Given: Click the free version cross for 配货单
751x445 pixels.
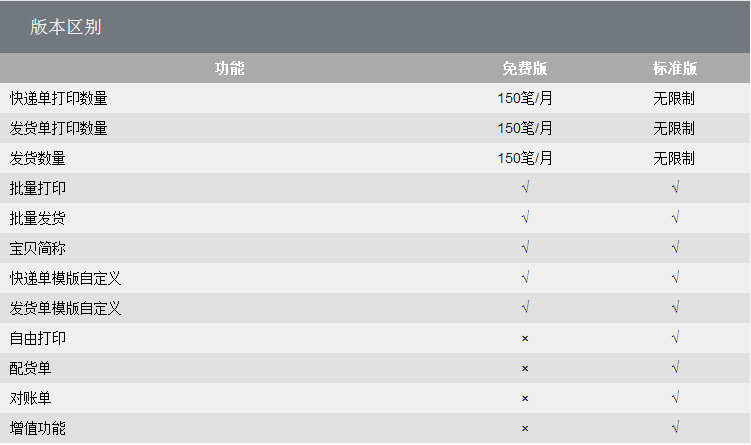Looking at the screenshot, I should [525, 368].
